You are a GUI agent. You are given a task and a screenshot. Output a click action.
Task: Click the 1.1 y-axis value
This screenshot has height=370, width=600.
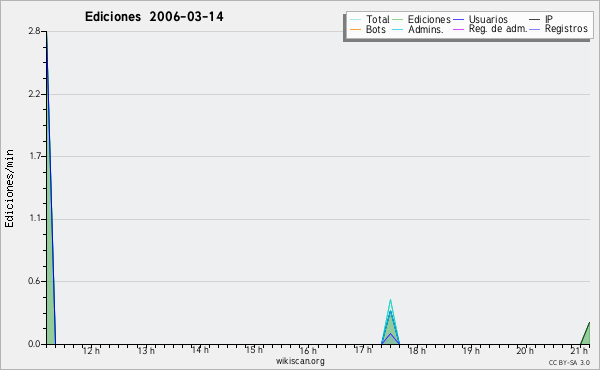pos(34,219)
